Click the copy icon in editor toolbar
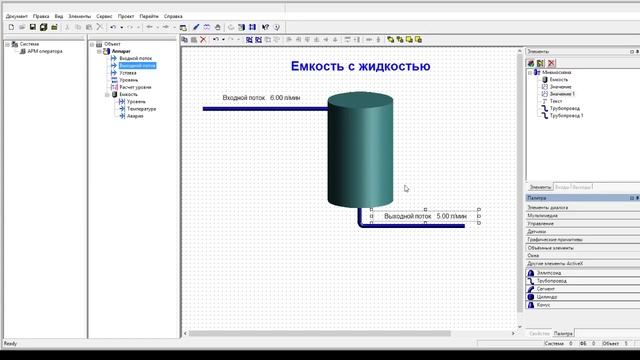This screenshot has height=360, width=640. click(184, 40)
